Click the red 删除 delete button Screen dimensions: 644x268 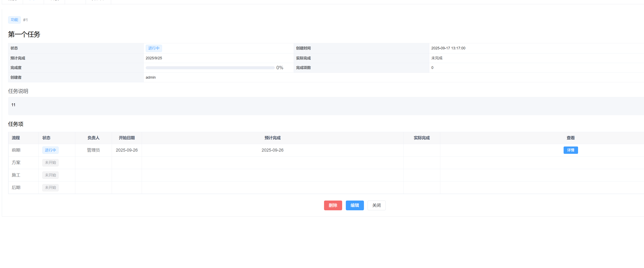pyautogui.click(x=333, y=205)
